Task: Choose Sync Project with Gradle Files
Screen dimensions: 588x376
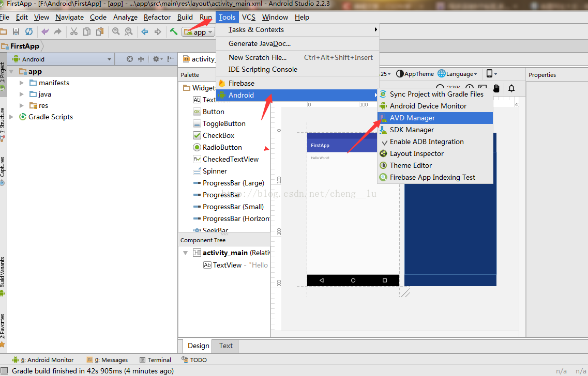Action: pos(435,95)
